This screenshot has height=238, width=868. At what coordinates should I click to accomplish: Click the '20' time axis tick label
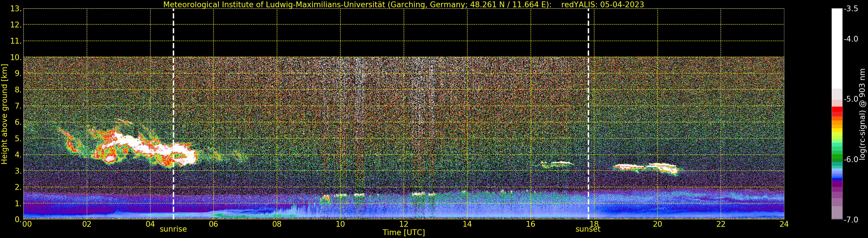(x=657, y=224)
